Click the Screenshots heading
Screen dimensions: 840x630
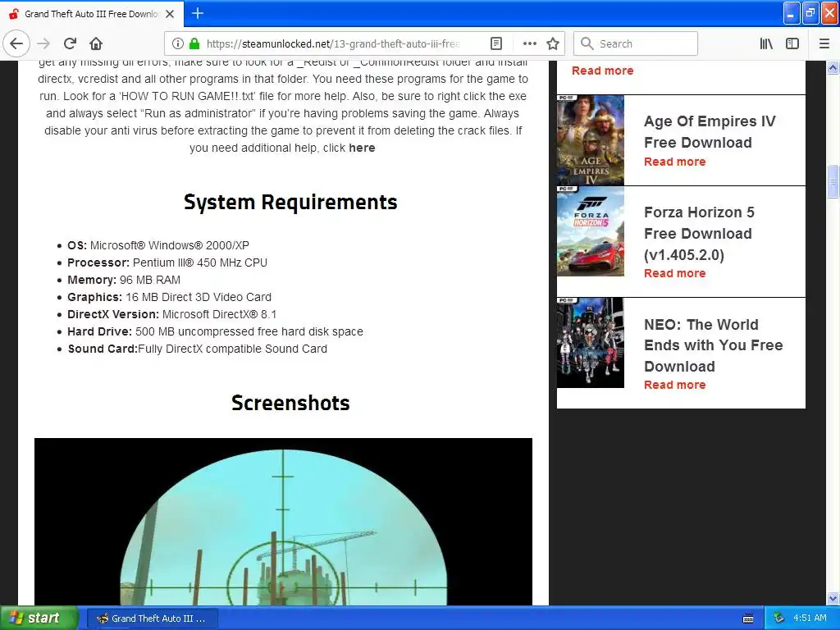(x=290, y=403)
